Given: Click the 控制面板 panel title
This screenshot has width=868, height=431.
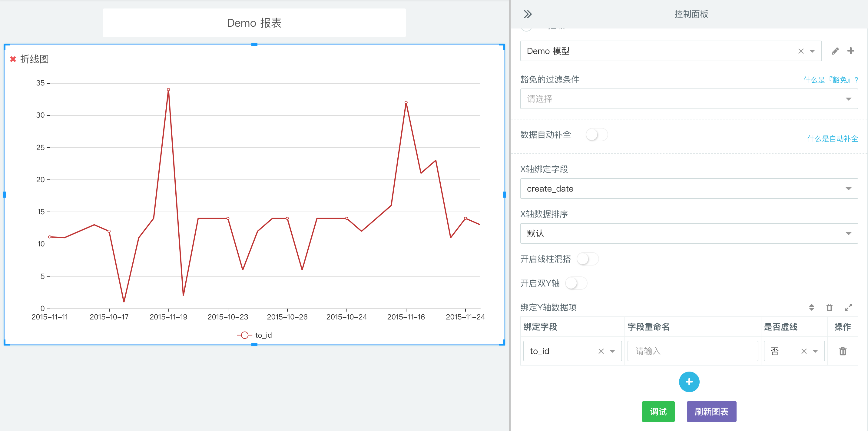Looking at the screenshot, I should tap(691, 14).
